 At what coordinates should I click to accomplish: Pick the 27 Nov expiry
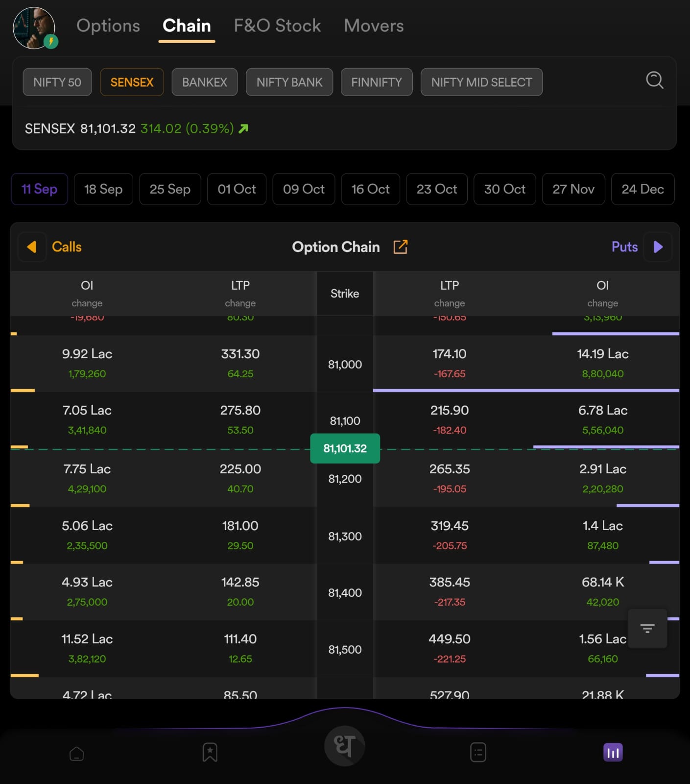(x=573, y=189)
